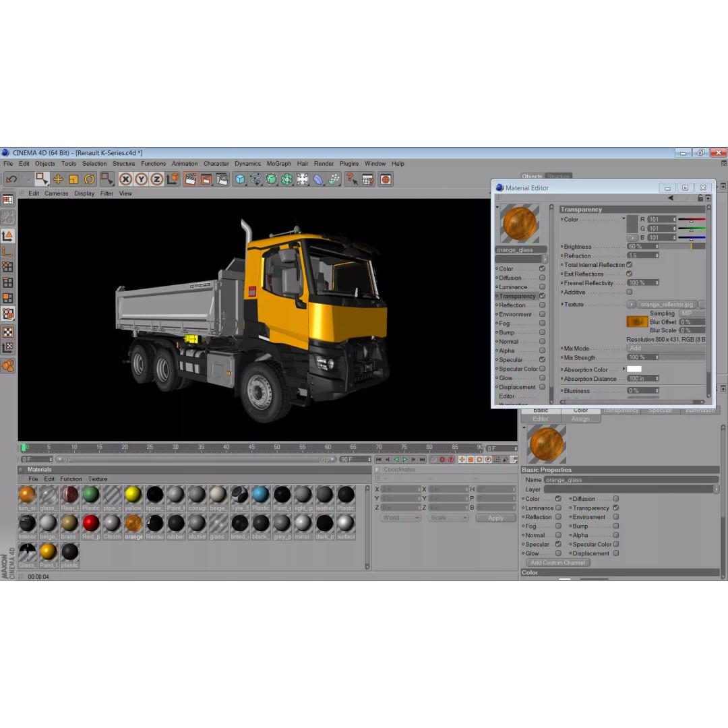Open the Materials panel Texture menu
The height and width of the screenshot is (728, 728).
point(98,479)
